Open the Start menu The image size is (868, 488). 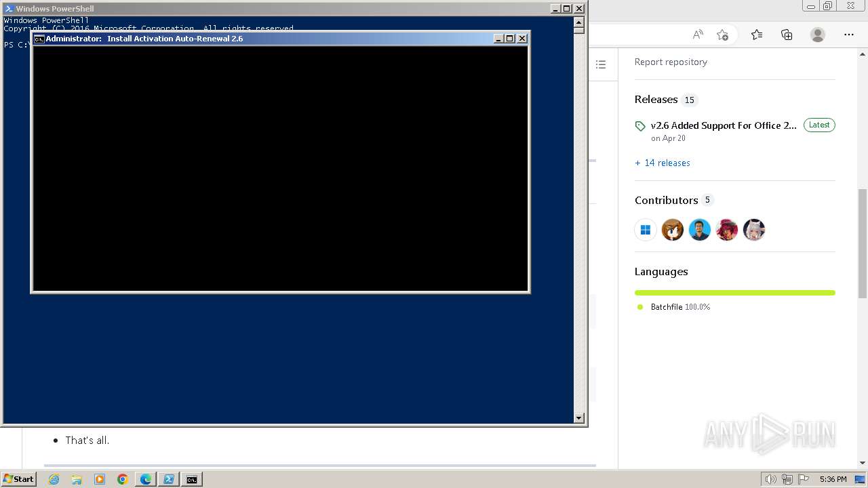tap(18, 479)
